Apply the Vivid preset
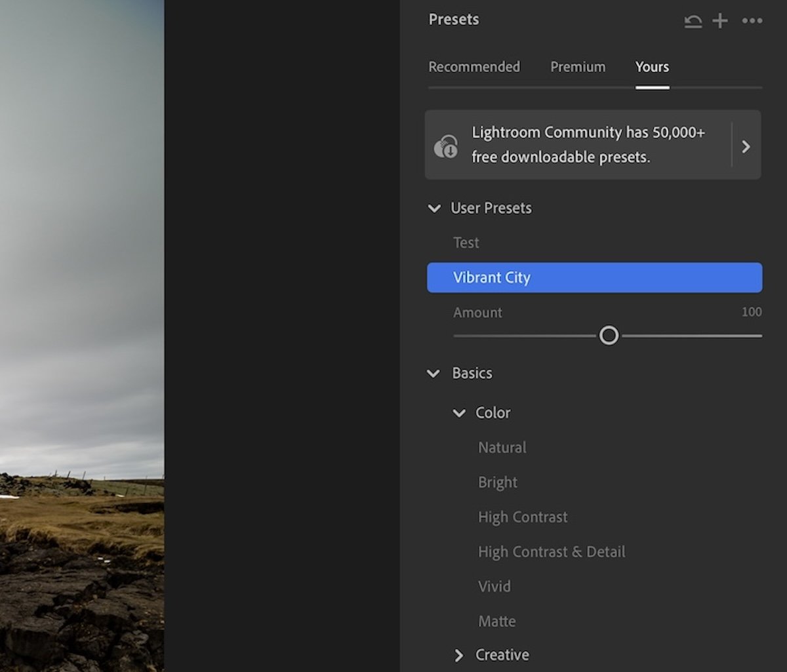 (x=494, y=586)
